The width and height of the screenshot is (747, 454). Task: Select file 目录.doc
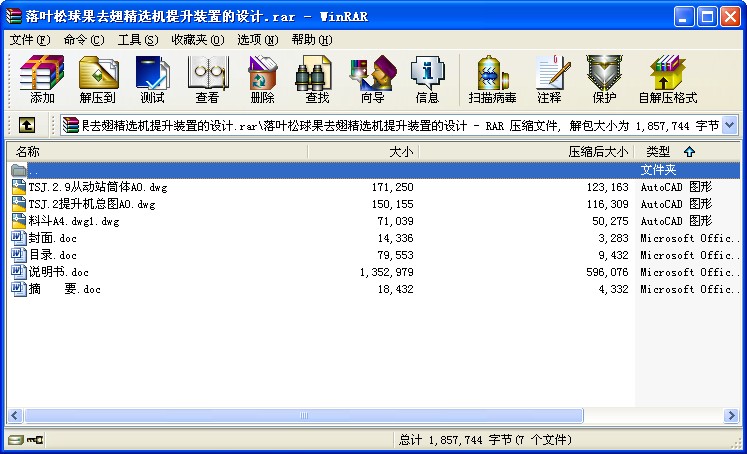[52, 255]
